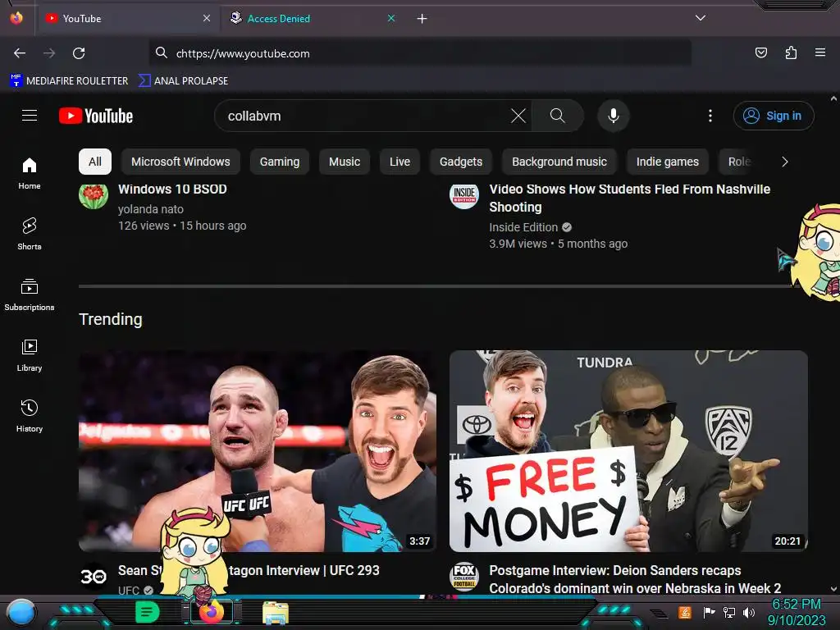Click the browser forward arrow
Image resolution: width=840 pixels, height=630 pixels.
[49, 53]
